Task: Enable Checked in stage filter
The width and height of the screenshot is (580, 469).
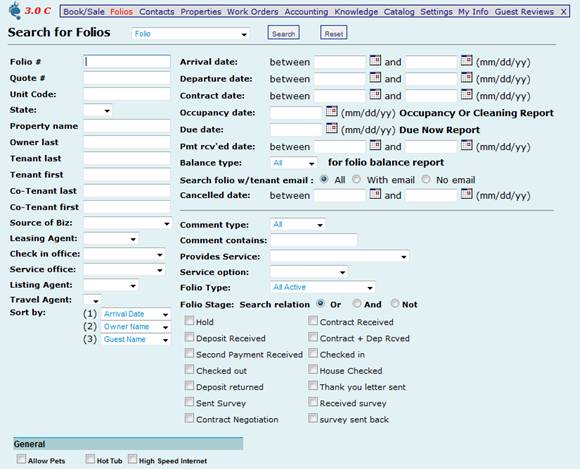Action: tap(313, 353)
